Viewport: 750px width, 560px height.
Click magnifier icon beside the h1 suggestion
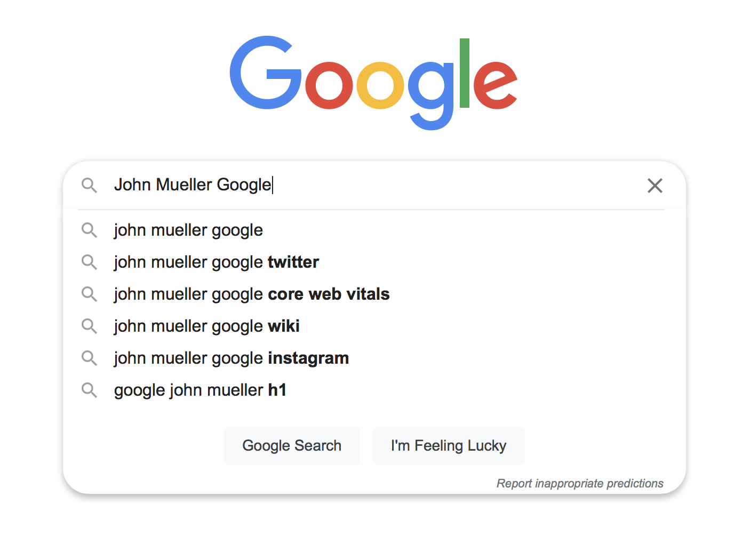pos(89,390)
